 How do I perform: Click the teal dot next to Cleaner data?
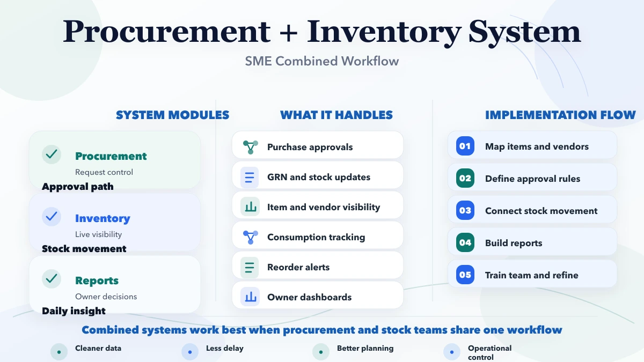pos(58,351)
